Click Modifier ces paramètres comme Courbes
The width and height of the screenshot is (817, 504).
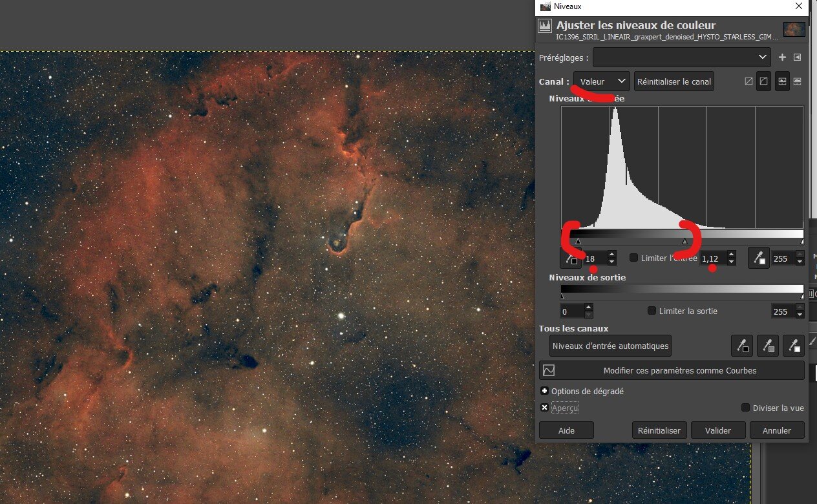[672, 371]
